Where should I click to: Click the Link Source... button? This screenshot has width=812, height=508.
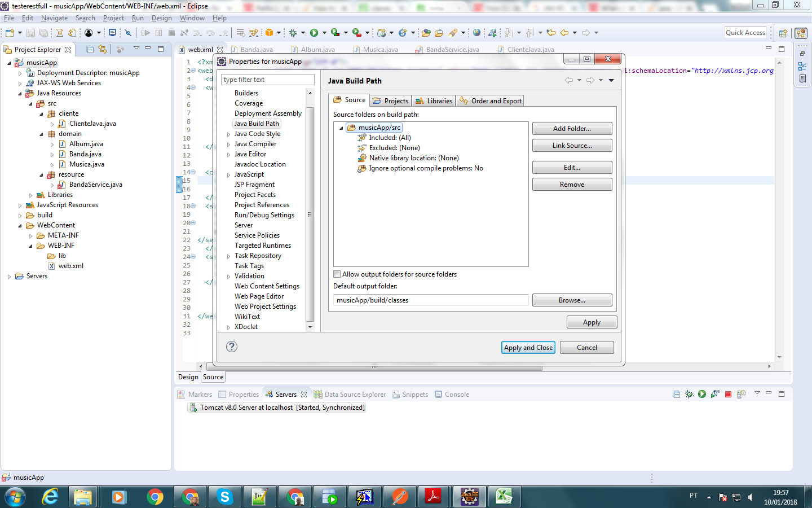pos(572,146)
